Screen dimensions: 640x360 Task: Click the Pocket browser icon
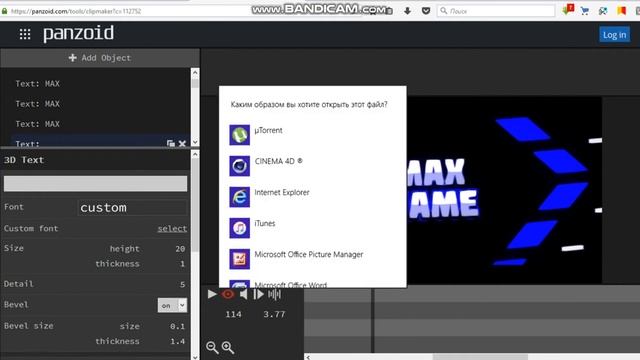point(426,11)
